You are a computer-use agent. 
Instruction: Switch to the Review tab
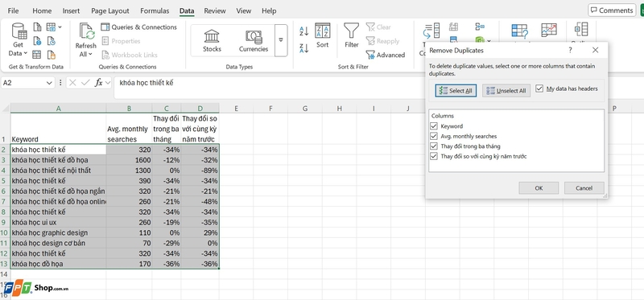(x=215, y=11)
